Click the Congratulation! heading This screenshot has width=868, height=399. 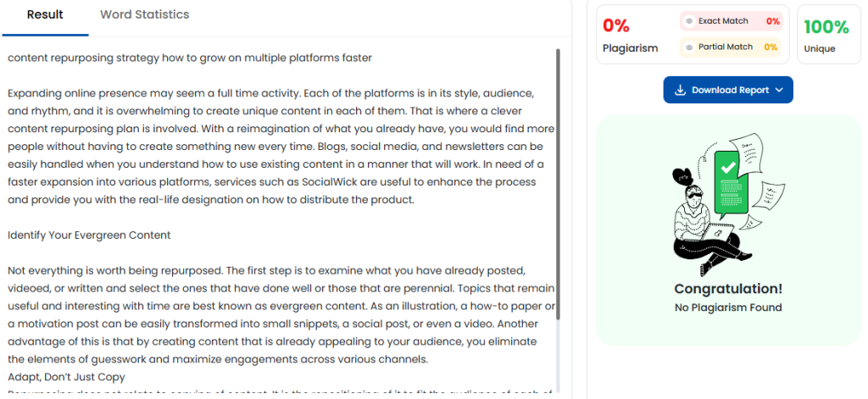point(728,289)
